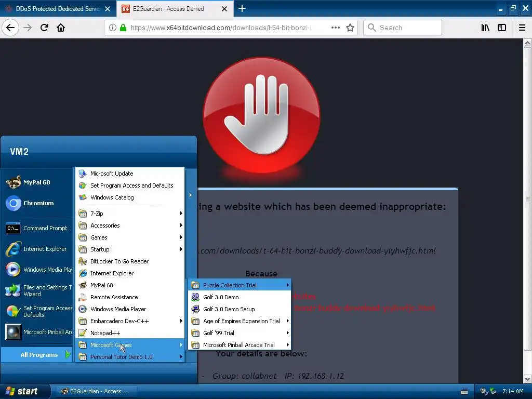Click the Windows start button
The image size is (532, 399).
pyautogui.click(x=25, y=392)
